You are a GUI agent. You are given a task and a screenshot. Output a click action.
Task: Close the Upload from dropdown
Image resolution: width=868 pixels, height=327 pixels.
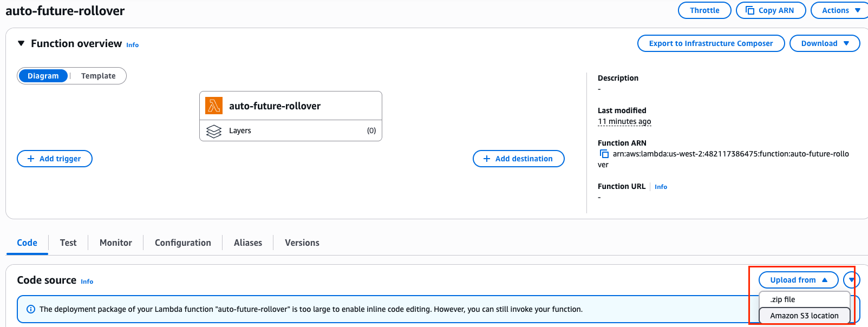pyautogui.click(x=798, y=280)
